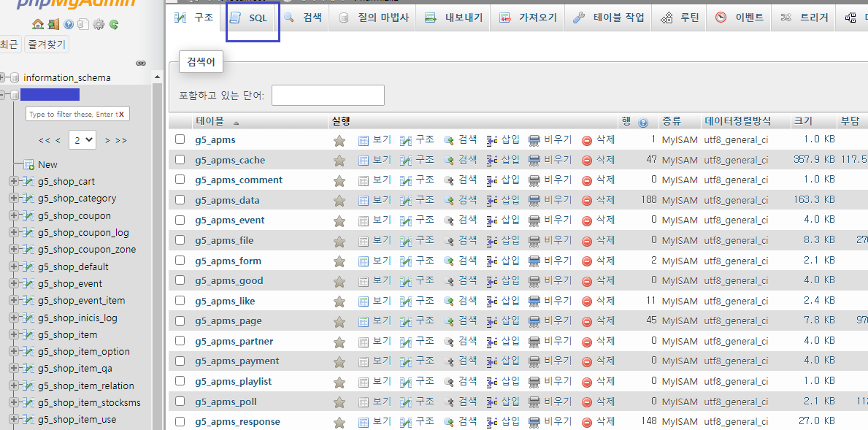
Task: Tick the checkbox for g5_apms_event
Action: (x=180, y=220)
